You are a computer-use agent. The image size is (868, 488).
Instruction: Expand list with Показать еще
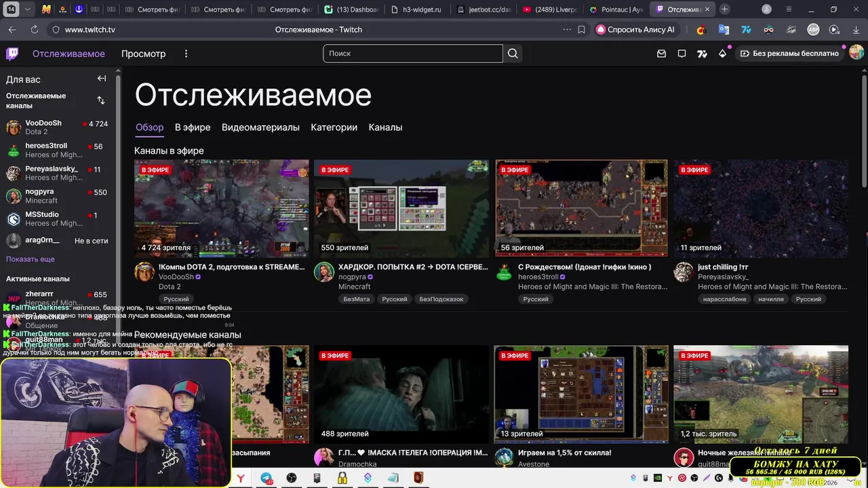(x=31, y=259)
